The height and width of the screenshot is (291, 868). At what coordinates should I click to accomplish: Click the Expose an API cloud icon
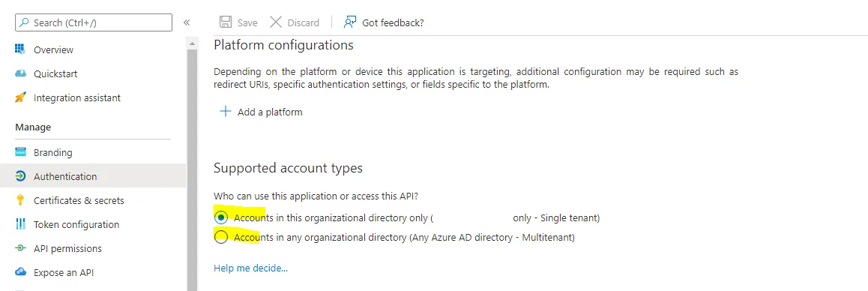[20, 272]
